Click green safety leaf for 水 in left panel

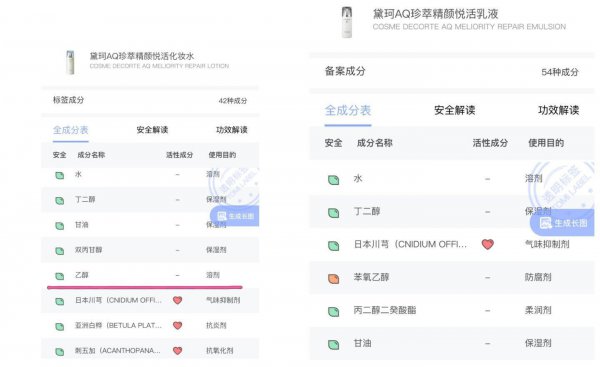tap(59, 175)
